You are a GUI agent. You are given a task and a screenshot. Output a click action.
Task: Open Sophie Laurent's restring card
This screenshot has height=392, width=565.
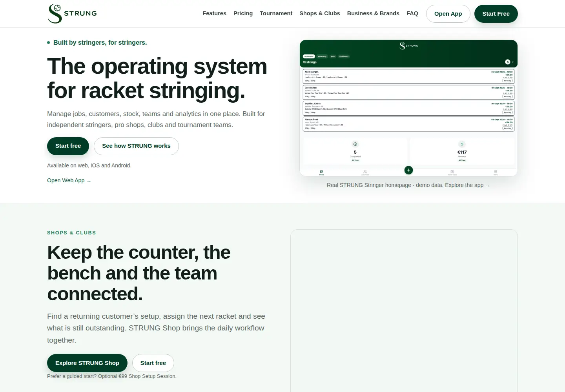[x=408, y=108]
